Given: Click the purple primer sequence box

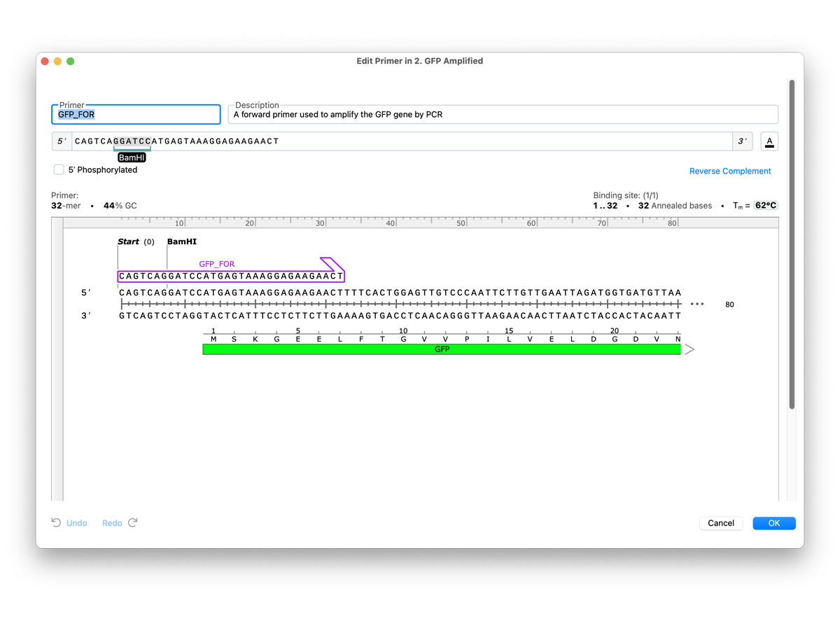Looking at the screenshot, I should click(231, 276).
